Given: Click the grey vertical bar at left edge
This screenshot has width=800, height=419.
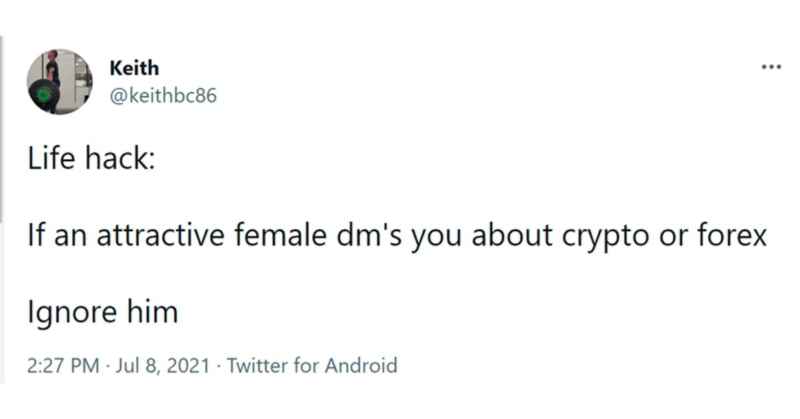Looking at the screenshot, I should coord(2,129).
